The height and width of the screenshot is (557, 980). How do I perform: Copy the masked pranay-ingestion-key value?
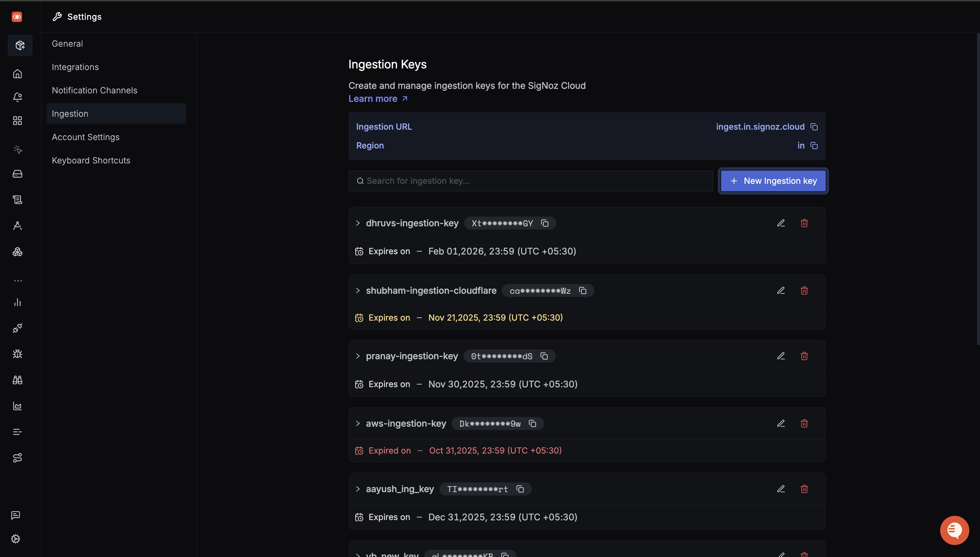[x=544, y=356]
